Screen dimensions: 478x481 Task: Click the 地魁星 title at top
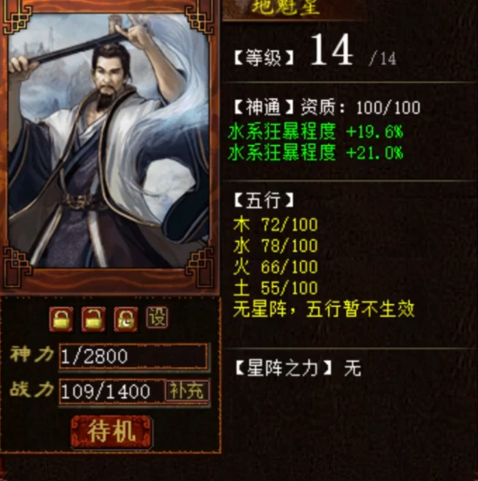click(x=286, y=7)
